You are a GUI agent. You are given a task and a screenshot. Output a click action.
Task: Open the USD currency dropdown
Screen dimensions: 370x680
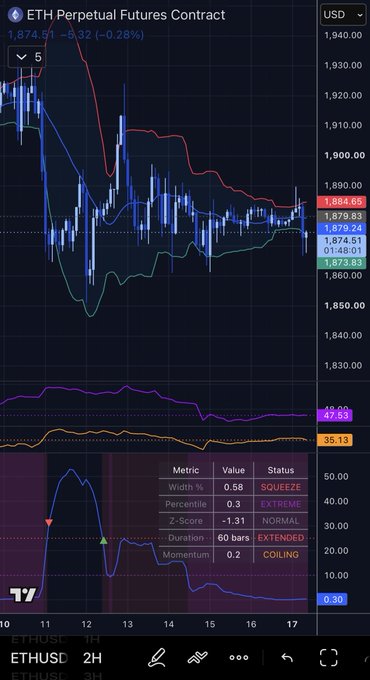coord(343,15)
